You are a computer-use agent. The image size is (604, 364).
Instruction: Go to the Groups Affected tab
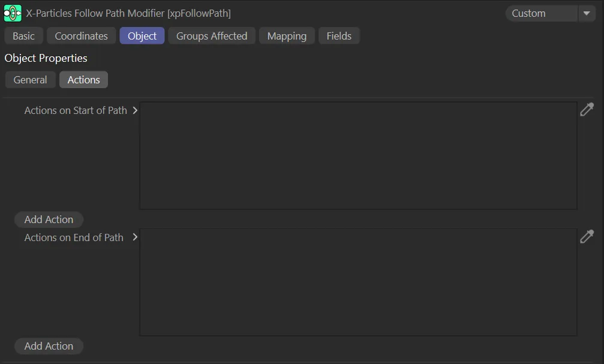tap(212, 36)
